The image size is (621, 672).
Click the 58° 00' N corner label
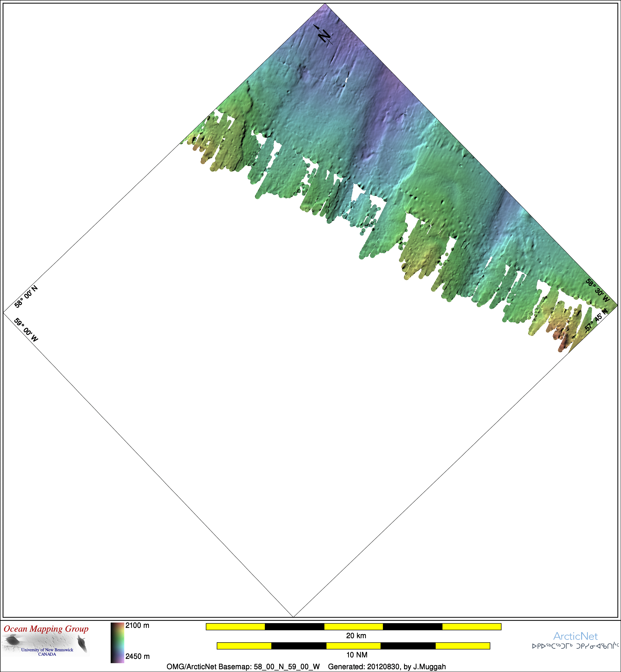click(26, 297)
